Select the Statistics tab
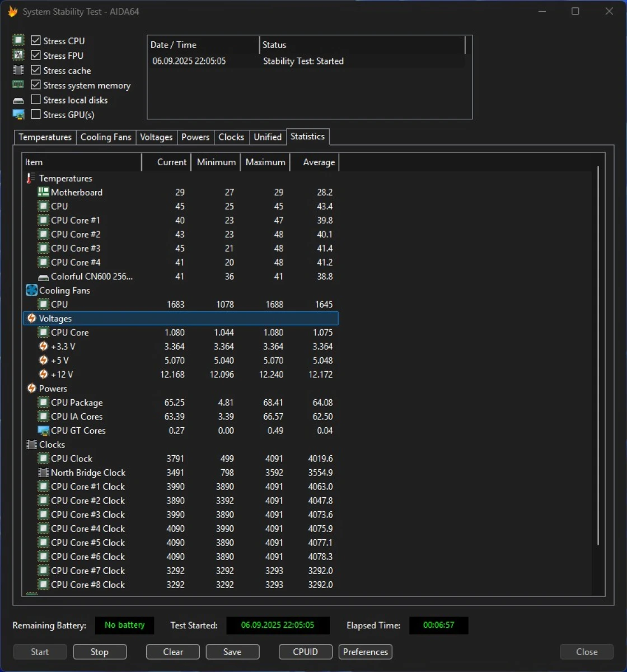Viewport: 627px width, 672px height. pyautogui.click(x=307, y=137)
